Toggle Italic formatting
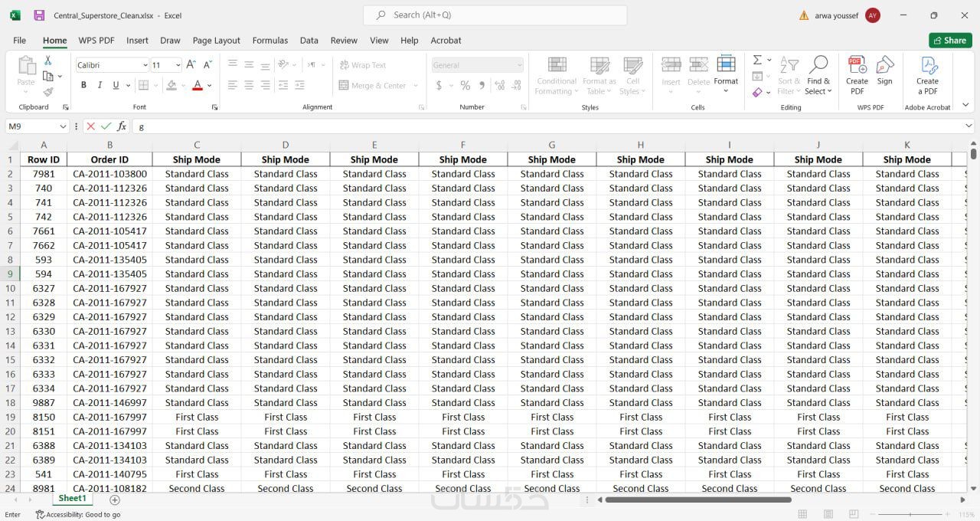This screenshot has width=980, height=521. pos(100,86)
